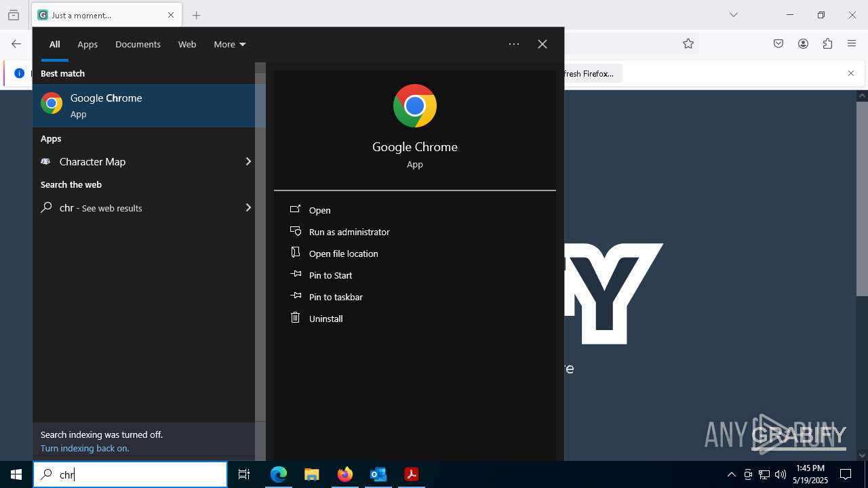Switch to Firefox on the taskbar
Image resolution: width=868 pixels, height=488 pixels.
click(x=344, y=474)
